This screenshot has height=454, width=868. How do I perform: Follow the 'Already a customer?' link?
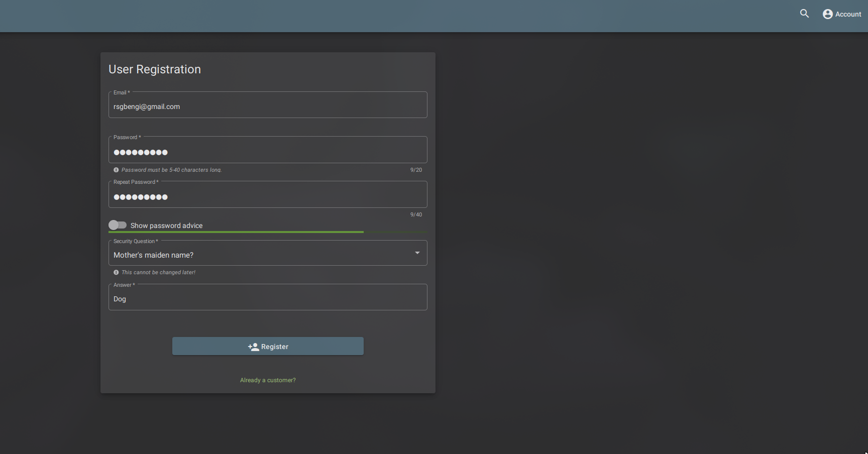click(x=268, y=380)
